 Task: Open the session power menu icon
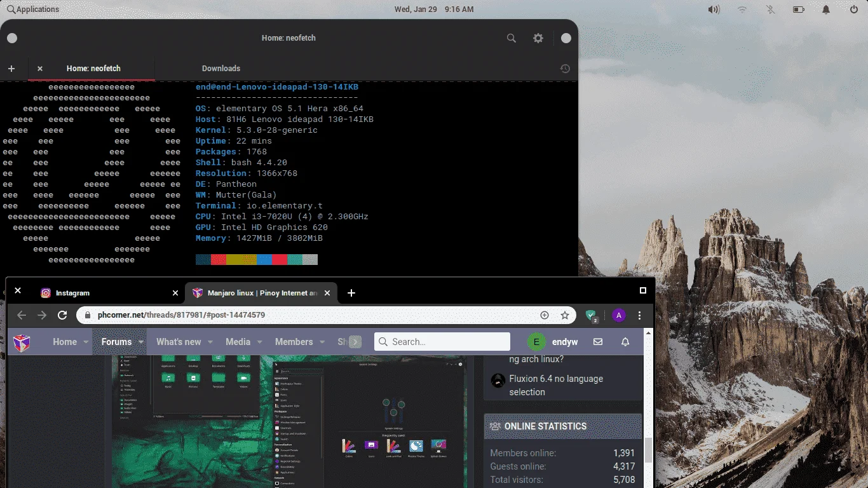click(854, 10)
